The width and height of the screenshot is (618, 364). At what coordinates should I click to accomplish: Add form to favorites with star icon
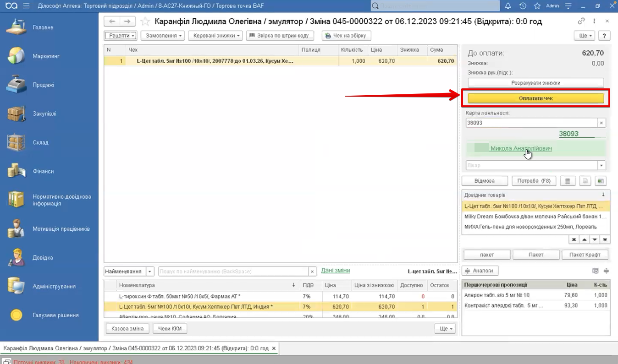(145, 22)
